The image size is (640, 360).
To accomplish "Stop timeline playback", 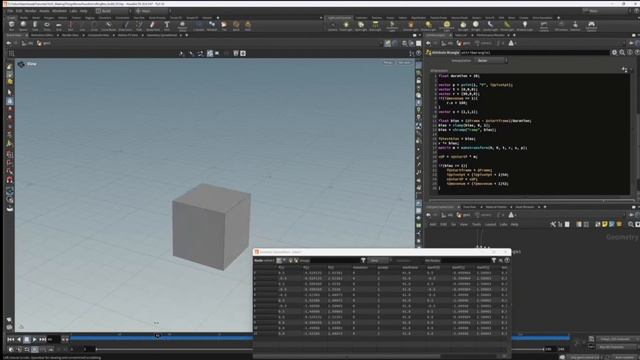I will pyautogui.click(x=27, y=340).
